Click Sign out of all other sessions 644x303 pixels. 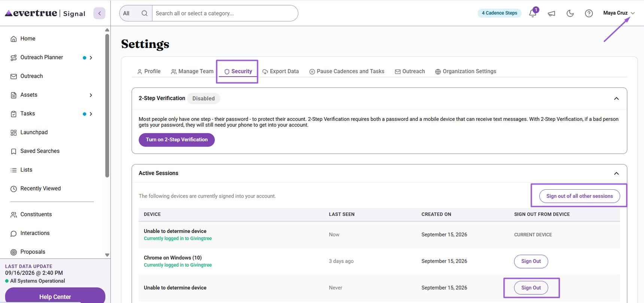[579, 196]
